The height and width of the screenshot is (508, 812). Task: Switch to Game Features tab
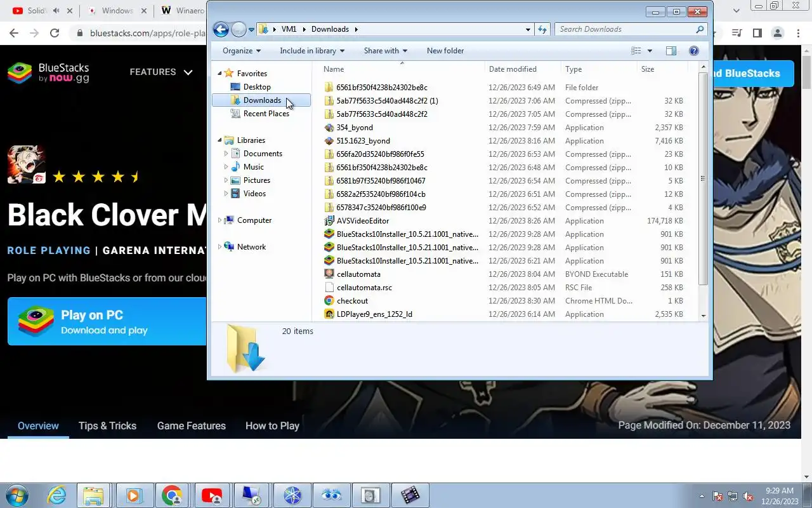point(191,426)
